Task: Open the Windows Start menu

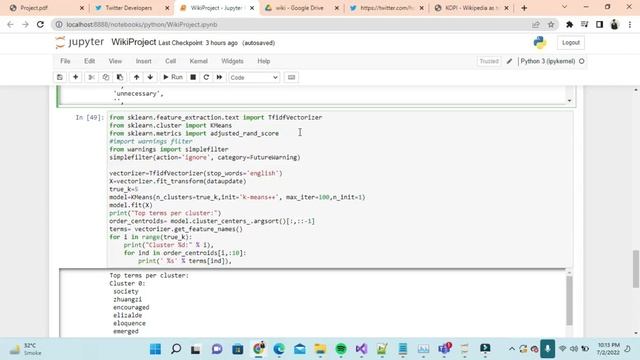Action: [155, 349]
